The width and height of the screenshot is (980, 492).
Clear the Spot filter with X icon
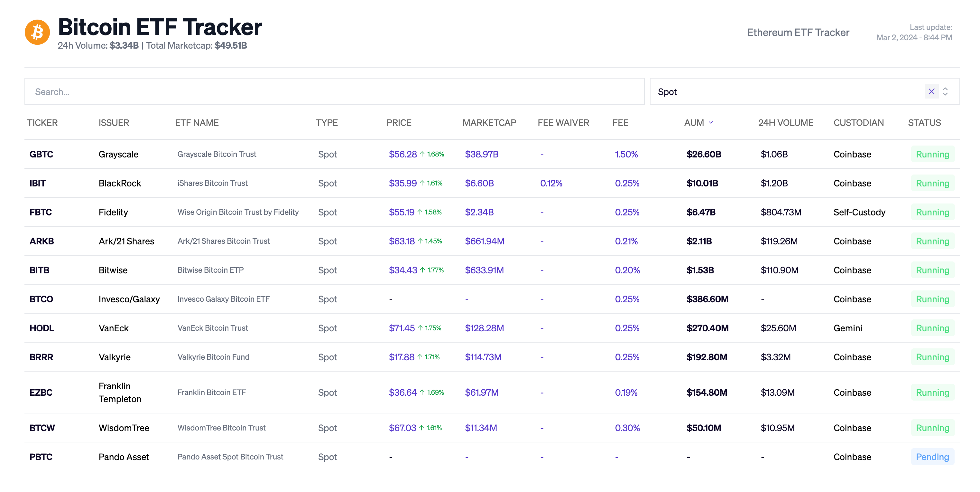931,91
